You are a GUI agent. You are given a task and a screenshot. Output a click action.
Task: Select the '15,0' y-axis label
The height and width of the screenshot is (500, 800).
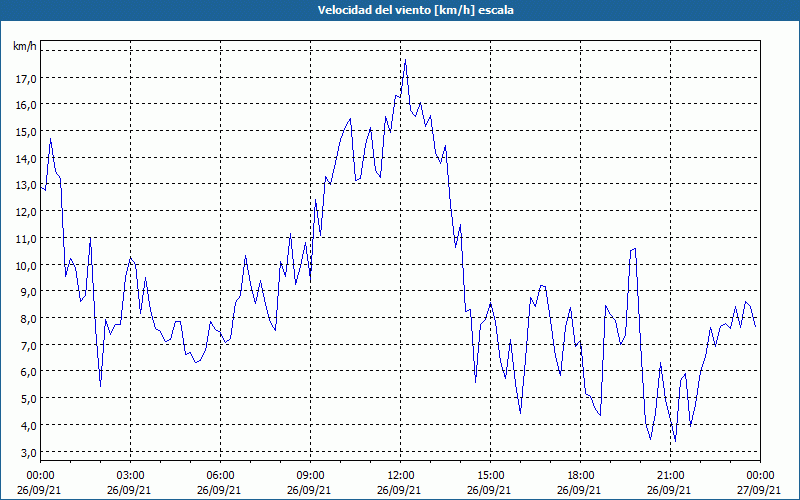pos(26,132)
